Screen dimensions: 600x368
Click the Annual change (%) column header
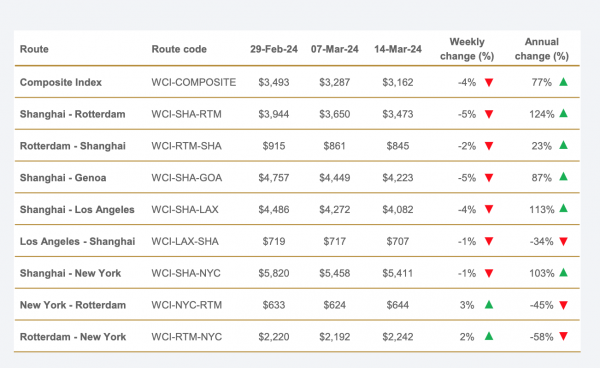(x=541, y=49)
